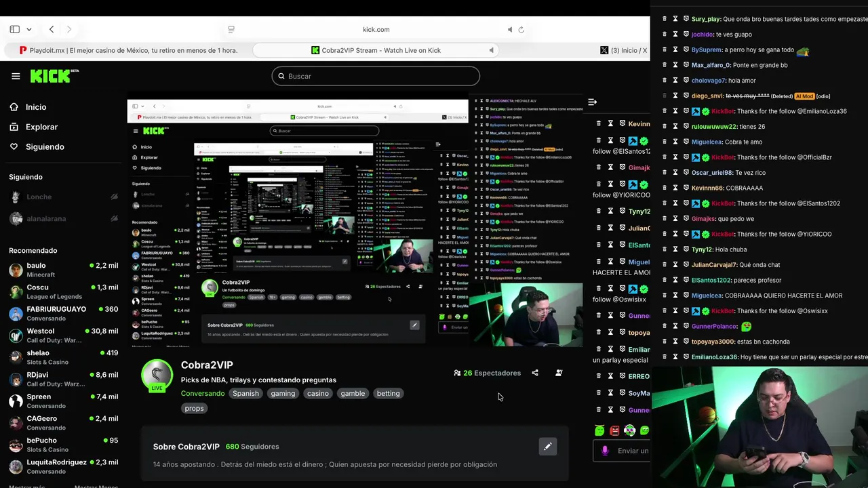Image resolution: width=868 pixels, height=488 pixels.
Task: Open recommended channel CAGeero
Action: pos(63,423)
